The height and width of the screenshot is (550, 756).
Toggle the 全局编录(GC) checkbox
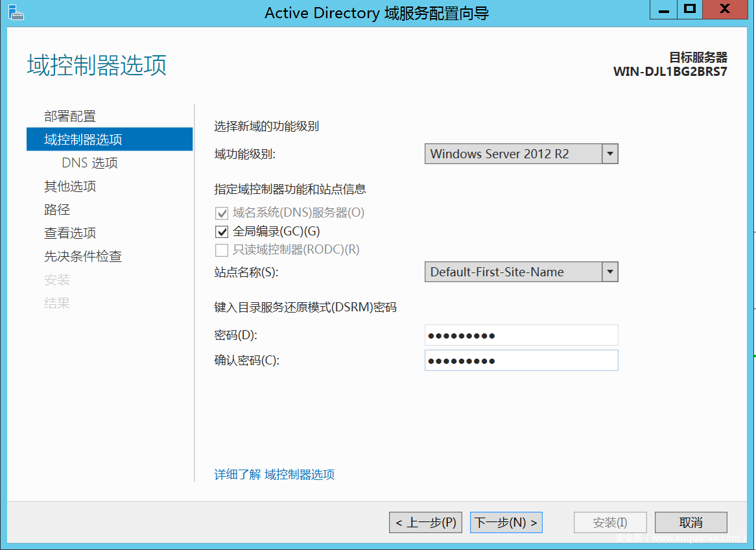(x=222, y=232)
